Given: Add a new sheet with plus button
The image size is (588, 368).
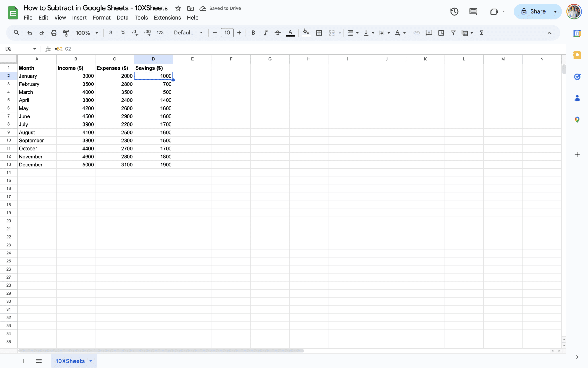Looking at the screenshot, I should click(24, 361).
